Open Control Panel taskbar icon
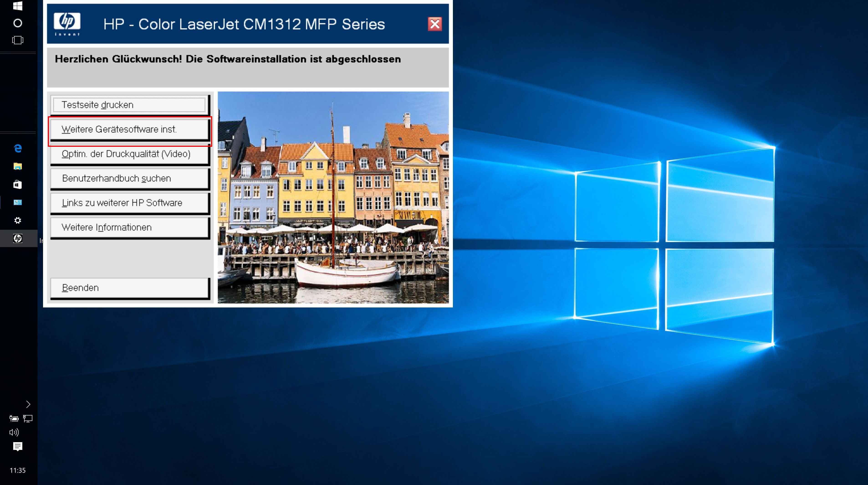 [18, 202]
